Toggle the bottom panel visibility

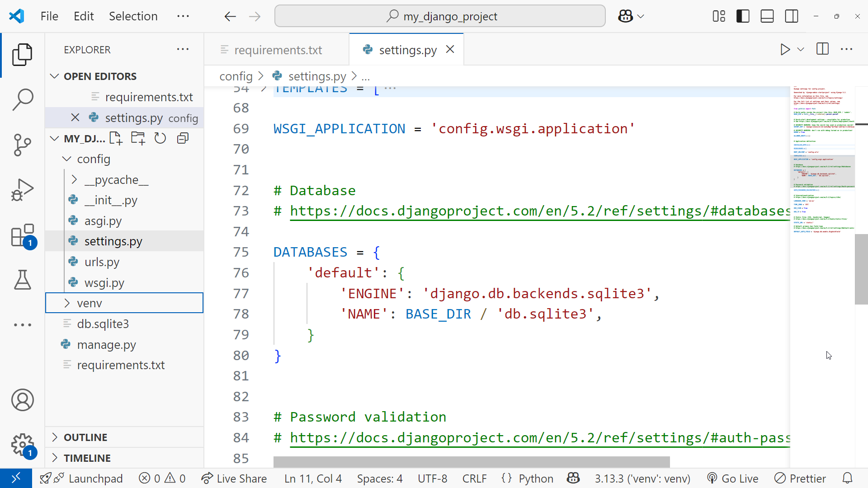767,16
